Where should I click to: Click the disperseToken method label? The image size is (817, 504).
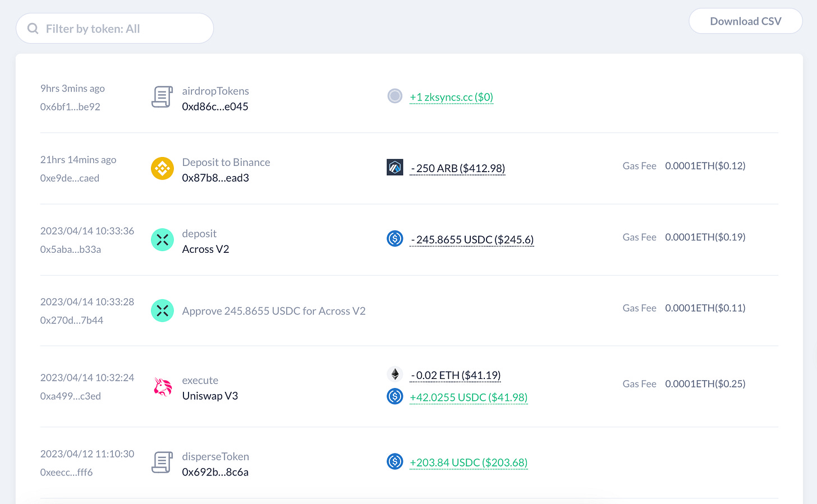(215, 456)
